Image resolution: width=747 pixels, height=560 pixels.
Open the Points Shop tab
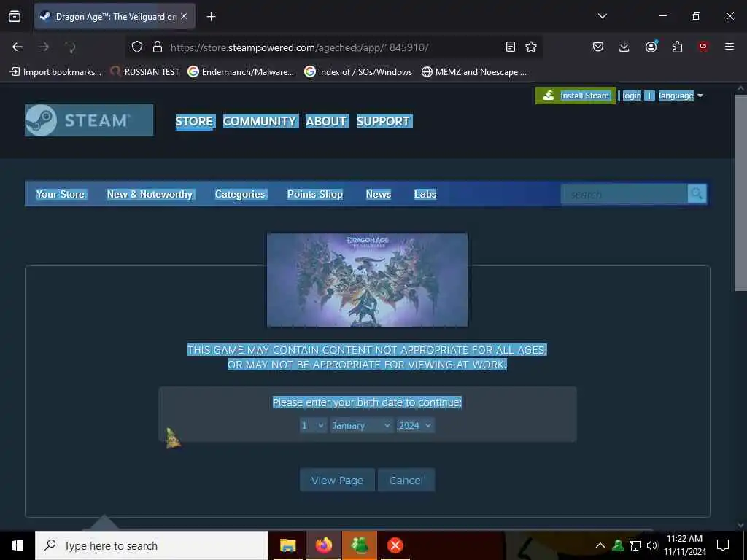click(315, 194)
